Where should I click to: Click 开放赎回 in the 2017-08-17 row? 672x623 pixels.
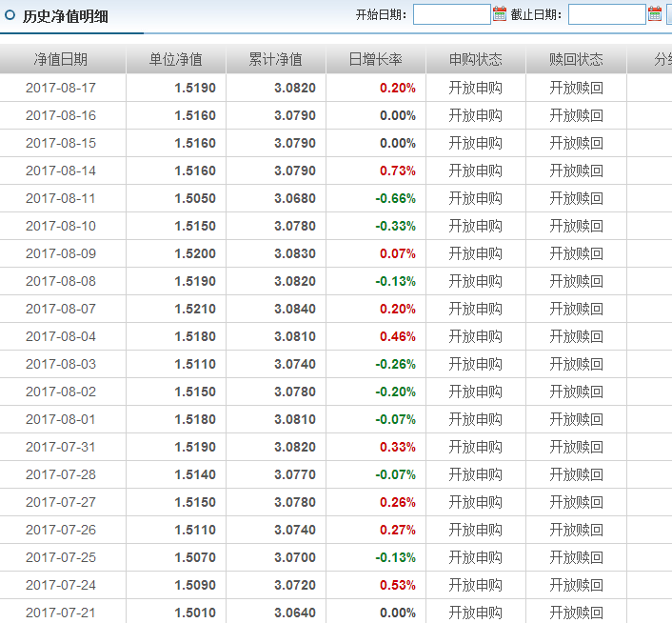coord(576,88)
